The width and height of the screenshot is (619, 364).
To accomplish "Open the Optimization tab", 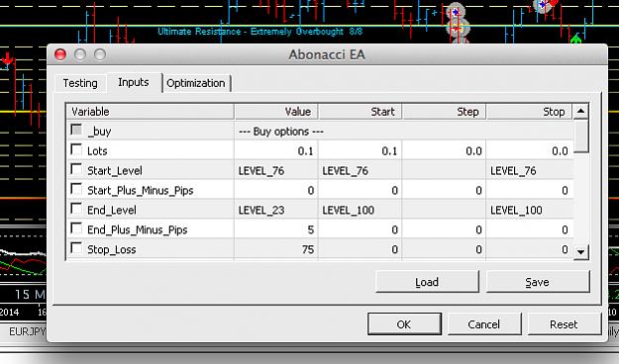I will pos(196,83).
